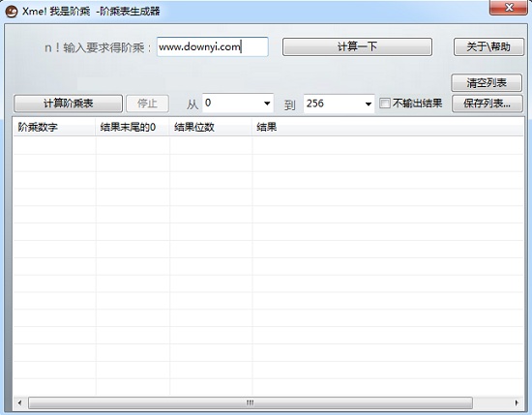Click the 结果位数 column header
This screenshot has height=415, width=532.
pos(211,128)
